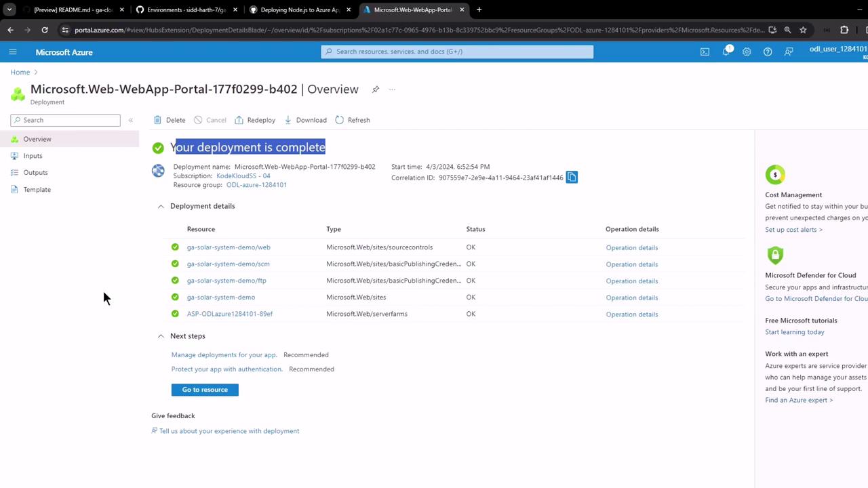The width and height of the screenshot is (868, 488).
Task: Open Azure portal settings gear
Action: (747, 52)
